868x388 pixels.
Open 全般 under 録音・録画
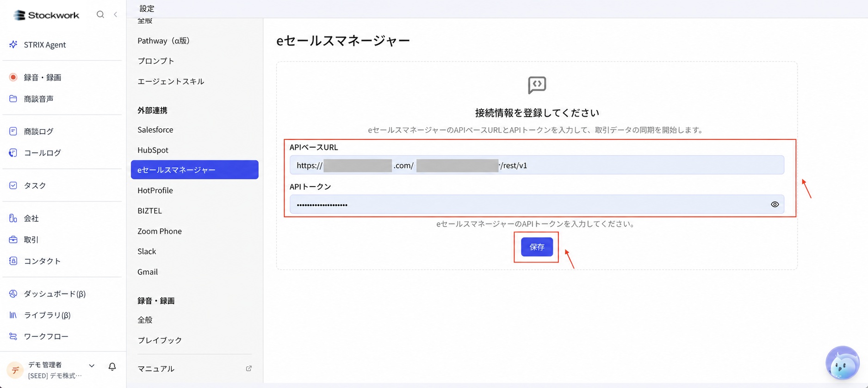[145, 320]
